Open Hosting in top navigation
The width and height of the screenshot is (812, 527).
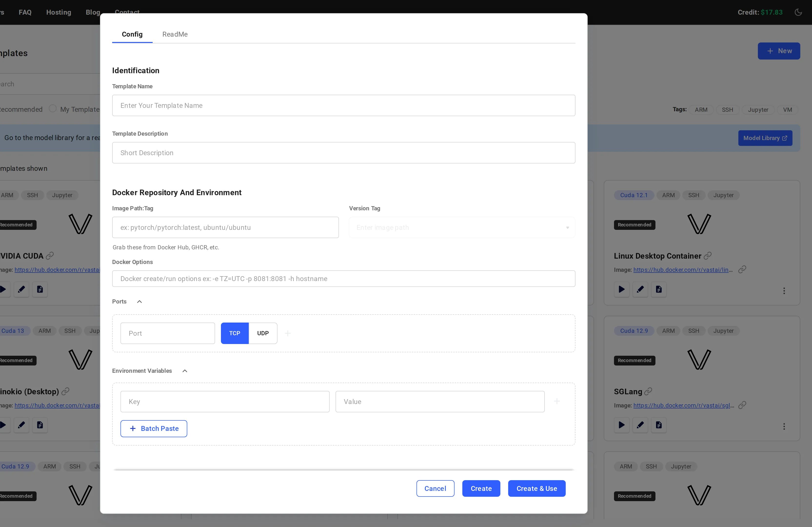point(59,12)
